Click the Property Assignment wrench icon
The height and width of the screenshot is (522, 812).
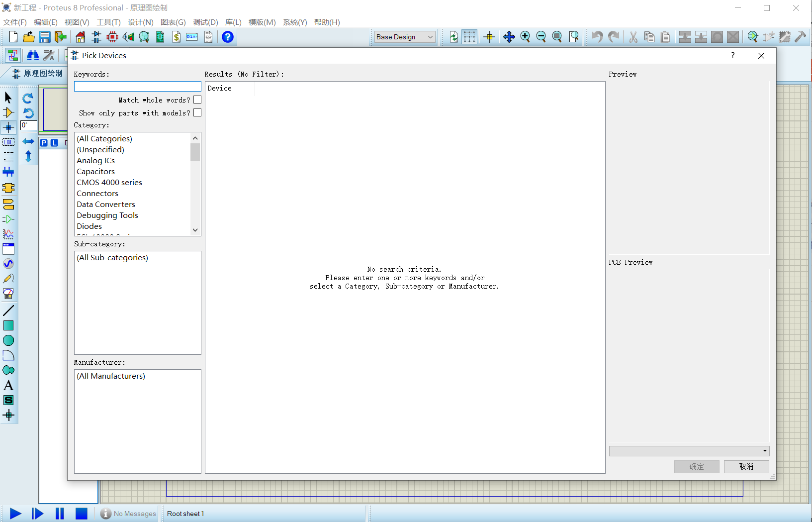[x=49, y=55]
